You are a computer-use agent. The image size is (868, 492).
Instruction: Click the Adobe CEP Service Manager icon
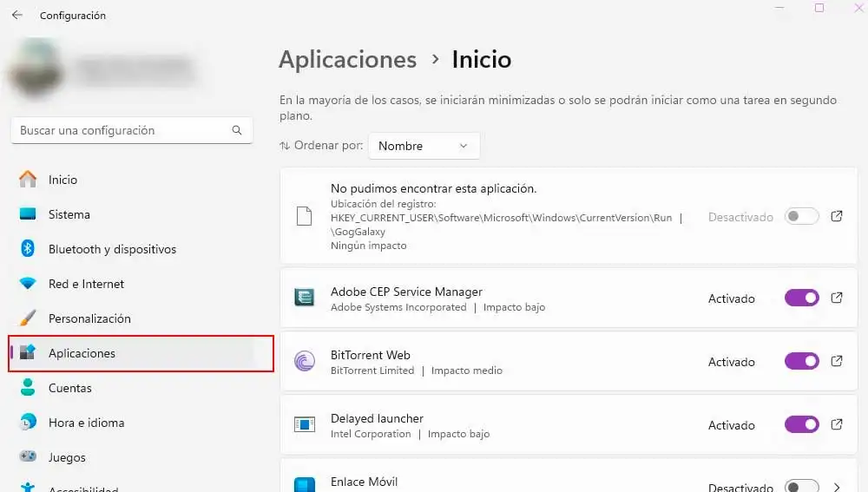(305, 298)
